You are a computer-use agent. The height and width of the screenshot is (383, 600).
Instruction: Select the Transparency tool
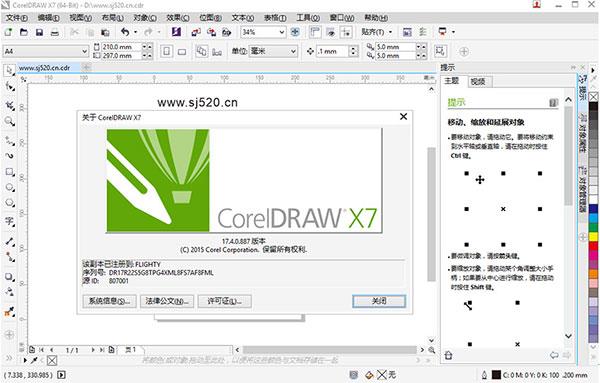10,292
